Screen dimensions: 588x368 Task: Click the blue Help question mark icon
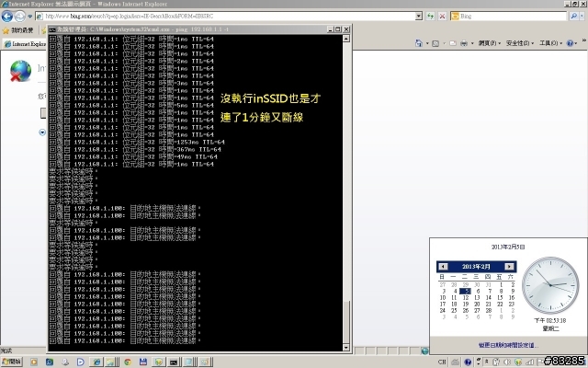click(570, 43)
